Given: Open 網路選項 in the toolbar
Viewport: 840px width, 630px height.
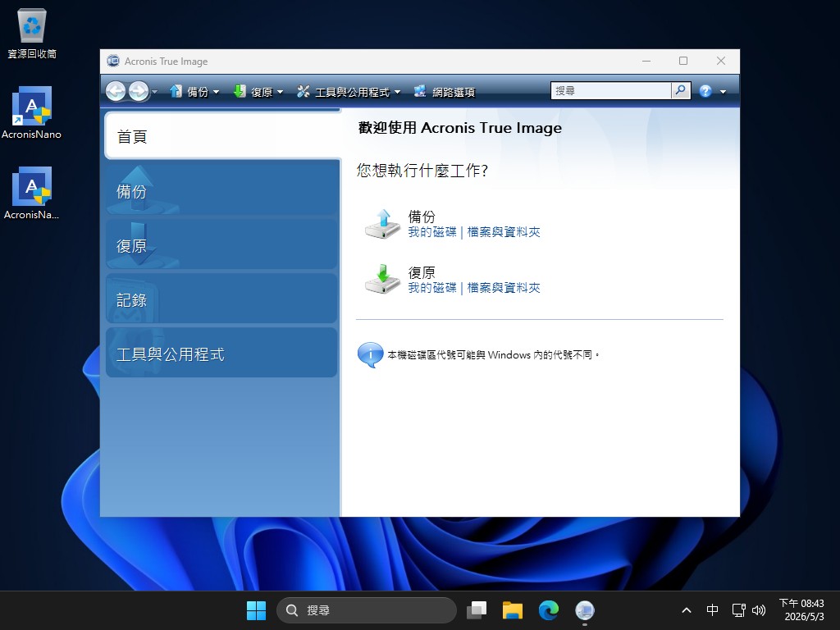Looking at the screenshot, I should coord(454,92).
